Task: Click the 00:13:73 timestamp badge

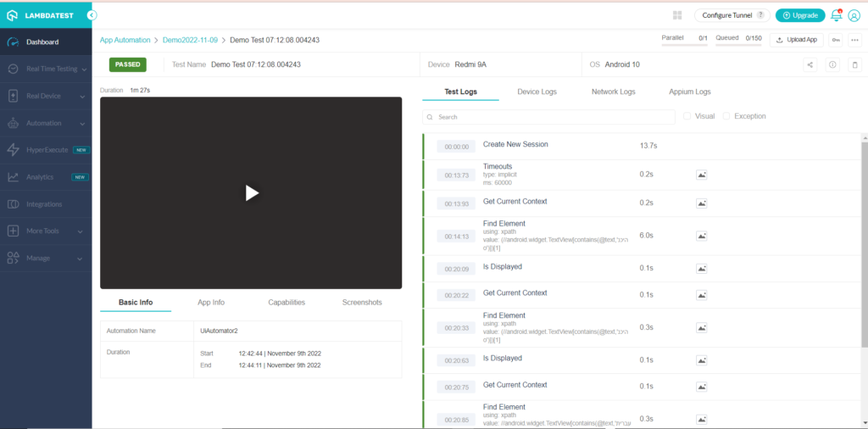Action: pyautogui.click(x=456, y=175)
